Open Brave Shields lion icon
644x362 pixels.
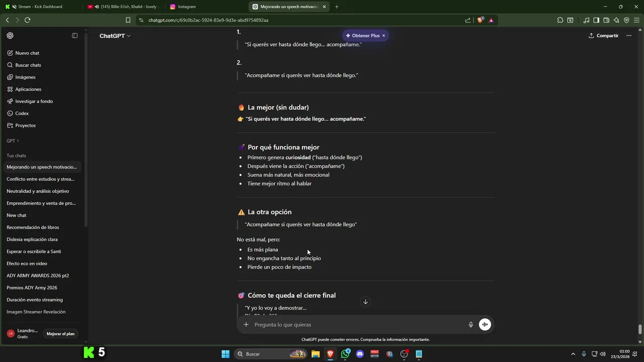pos(480,20)
